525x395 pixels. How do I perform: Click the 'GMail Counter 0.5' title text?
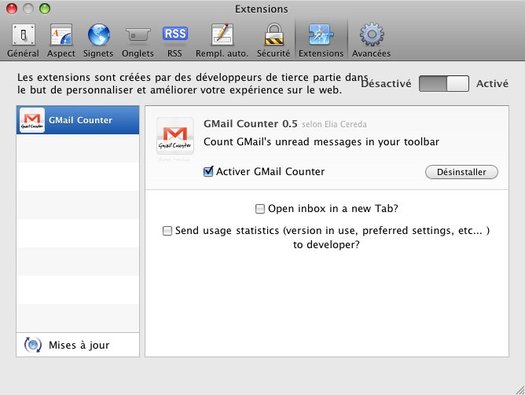(250, 124)
